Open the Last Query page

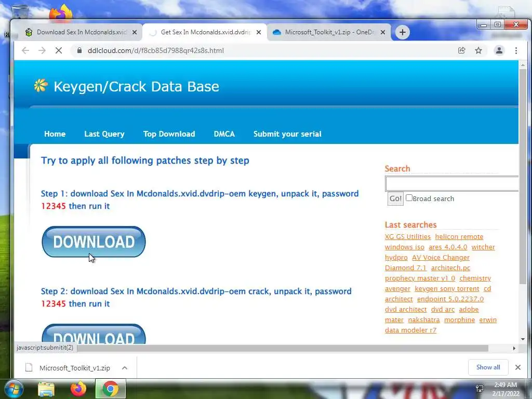104,134
